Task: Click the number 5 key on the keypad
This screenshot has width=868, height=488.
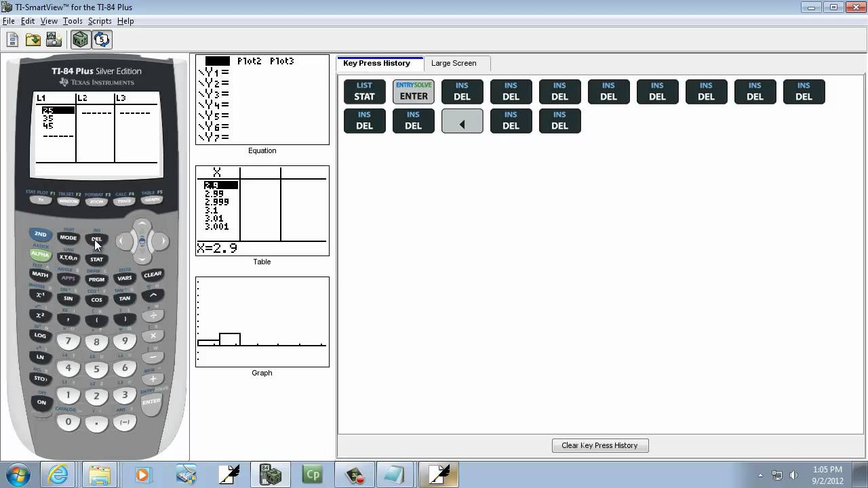Action: [x=96, y=369]
